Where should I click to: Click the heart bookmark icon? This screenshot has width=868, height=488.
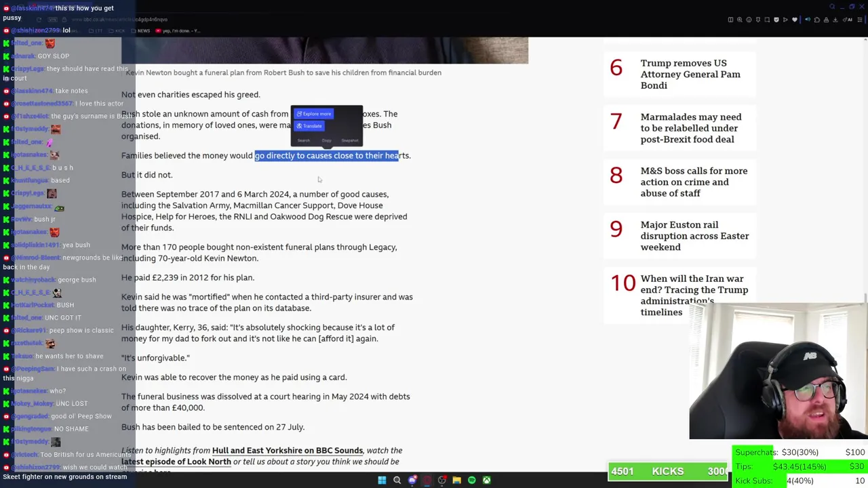click(795, 20)
